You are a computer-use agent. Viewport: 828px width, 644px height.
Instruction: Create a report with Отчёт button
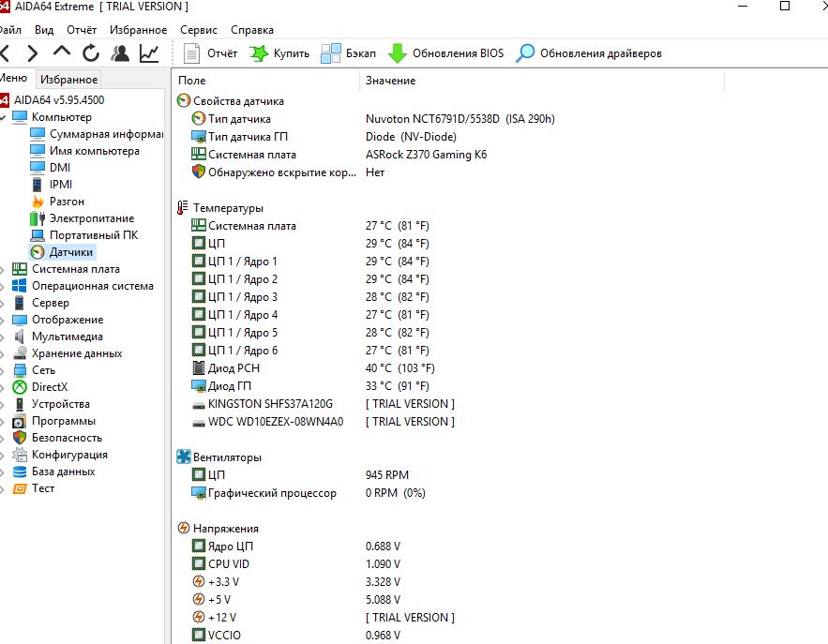211,53
